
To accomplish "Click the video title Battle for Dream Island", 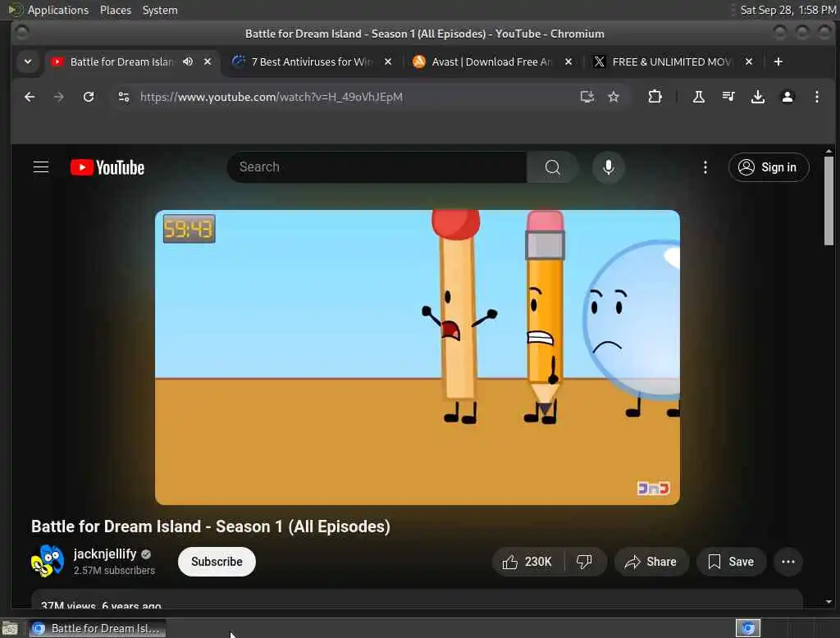I will point(211,526).
